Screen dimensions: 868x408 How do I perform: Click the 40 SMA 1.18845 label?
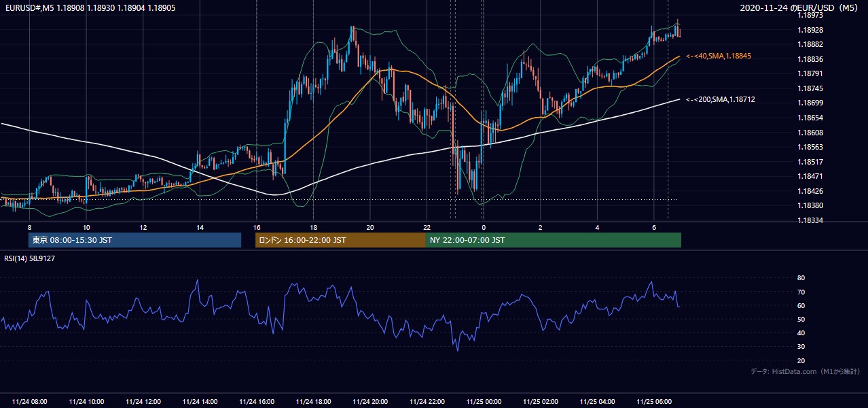click(719, 56)
